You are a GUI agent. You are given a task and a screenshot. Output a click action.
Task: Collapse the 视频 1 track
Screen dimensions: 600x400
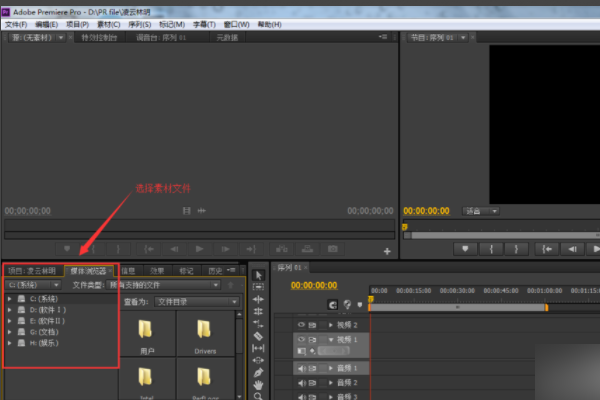(331, 340)
